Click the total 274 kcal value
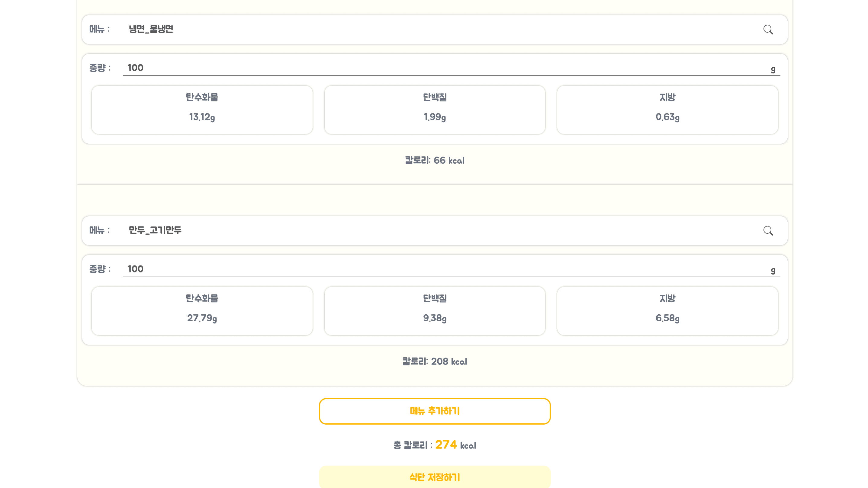This screenshot has height=488, width=868. [x=446, y=445]
